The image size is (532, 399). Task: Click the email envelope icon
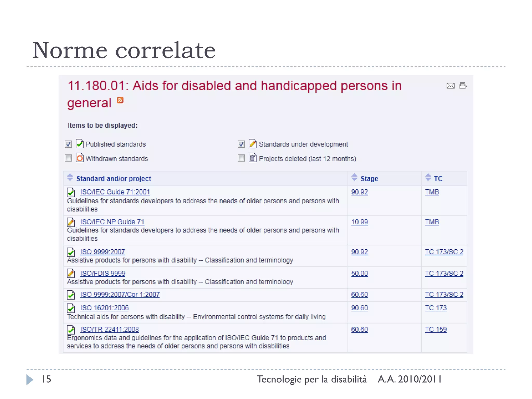point(450,86)
